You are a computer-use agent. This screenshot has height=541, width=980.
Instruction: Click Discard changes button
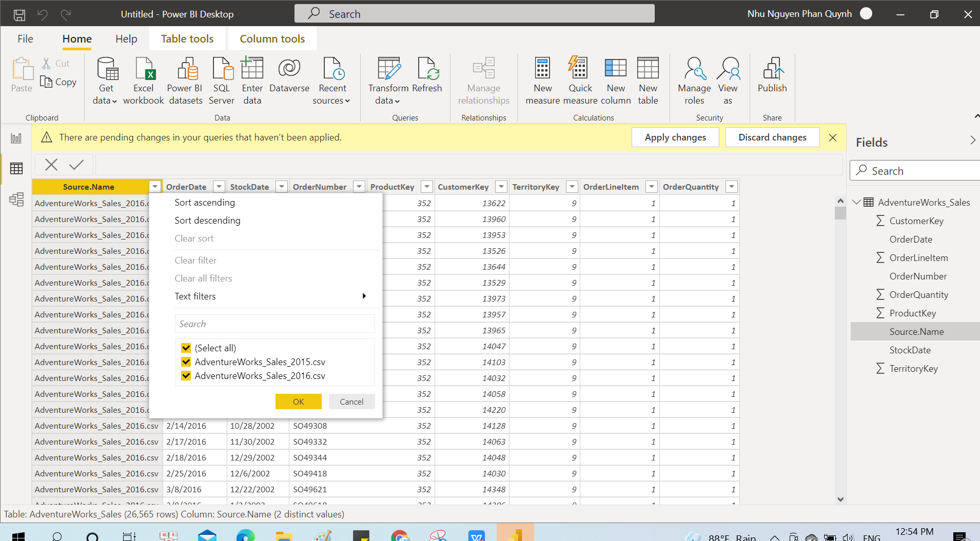tap(772, 137)
